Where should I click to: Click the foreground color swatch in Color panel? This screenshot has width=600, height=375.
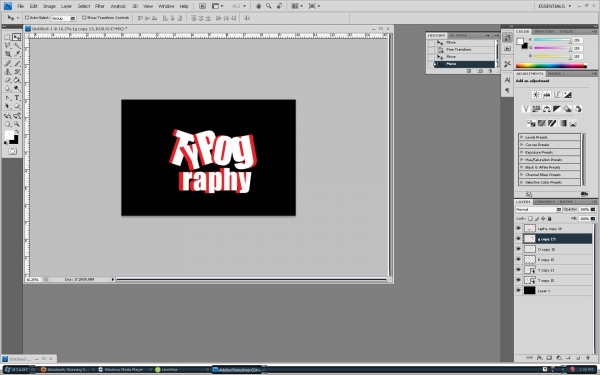pyautogui.click(x=520, y=41)
